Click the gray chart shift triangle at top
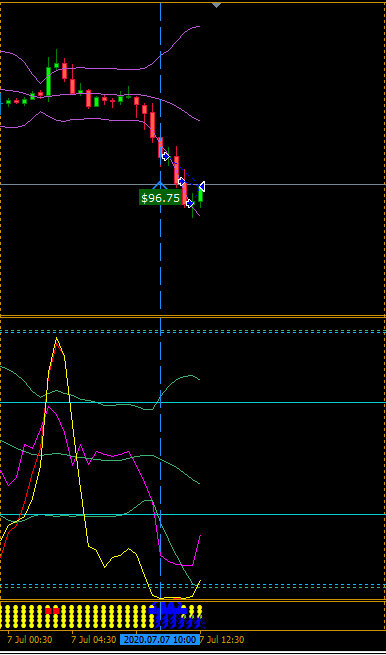 (x=216, y=5)
